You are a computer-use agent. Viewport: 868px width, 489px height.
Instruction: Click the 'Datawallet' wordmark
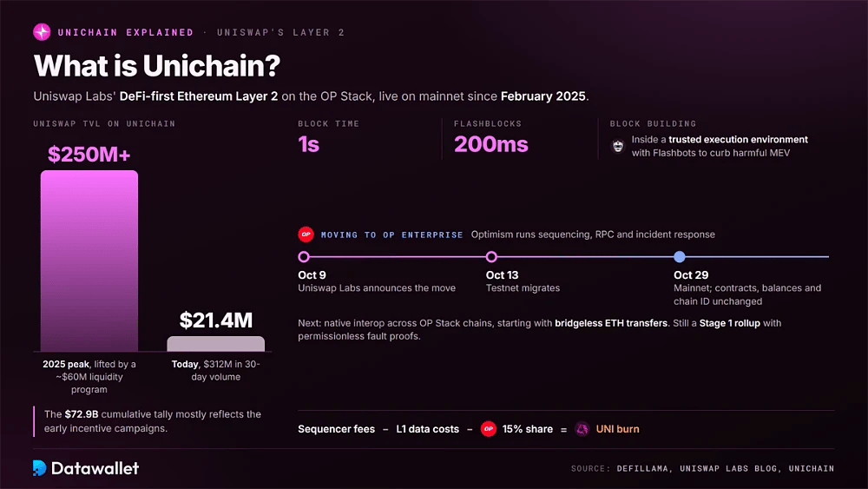click(x=95, y=468)
